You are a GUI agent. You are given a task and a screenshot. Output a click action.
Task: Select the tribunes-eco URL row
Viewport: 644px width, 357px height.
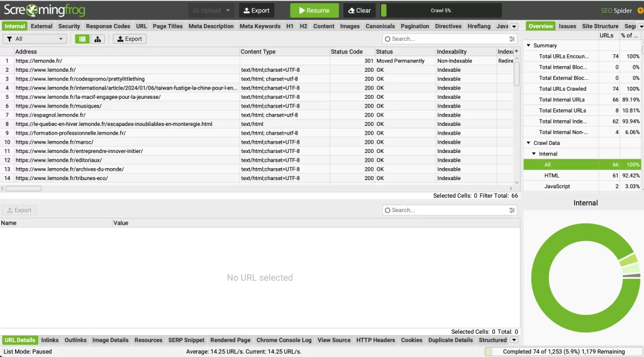[x=257, y=179]
